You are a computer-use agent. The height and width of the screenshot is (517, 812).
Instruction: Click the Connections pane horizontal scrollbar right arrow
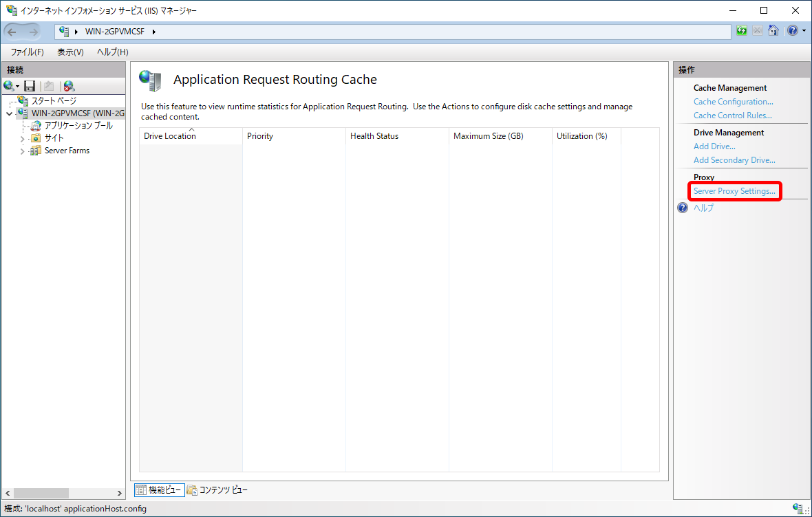pyautogui.click(x=120, y=494)
